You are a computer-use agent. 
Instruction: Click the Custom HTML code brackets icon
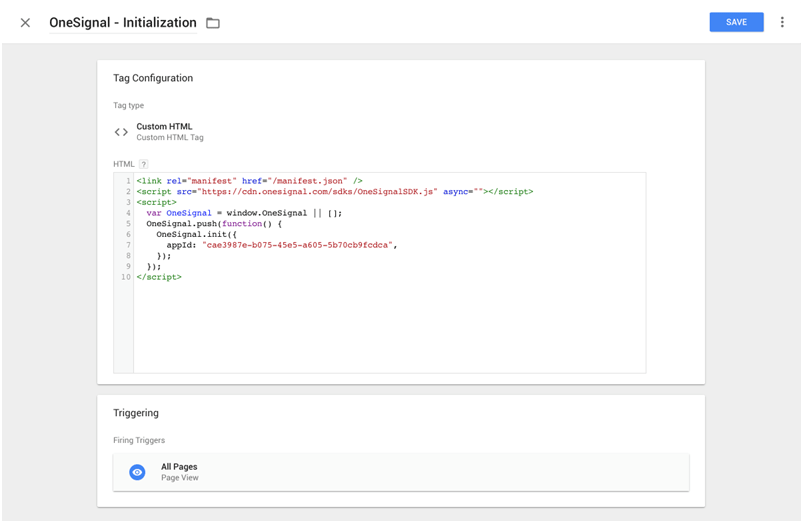[x=121, y=132]
